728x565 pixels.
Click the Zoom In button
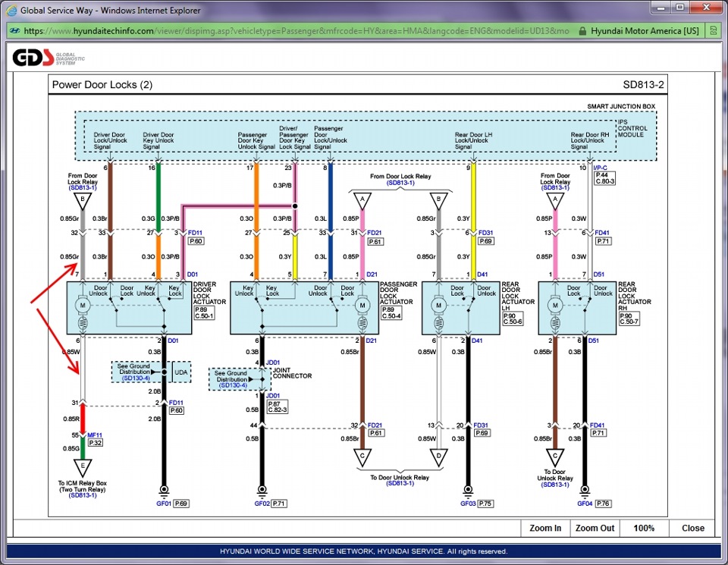click(545, 528)
